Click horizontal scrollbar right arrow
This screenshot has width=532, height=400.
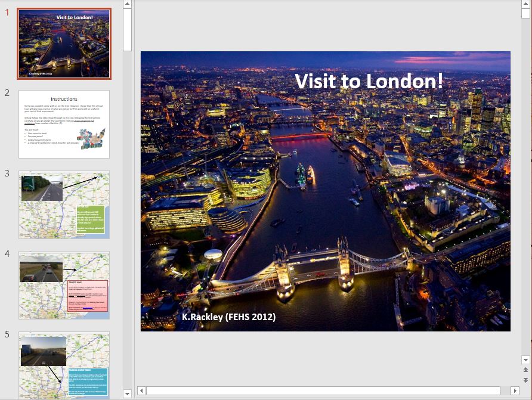515,391
